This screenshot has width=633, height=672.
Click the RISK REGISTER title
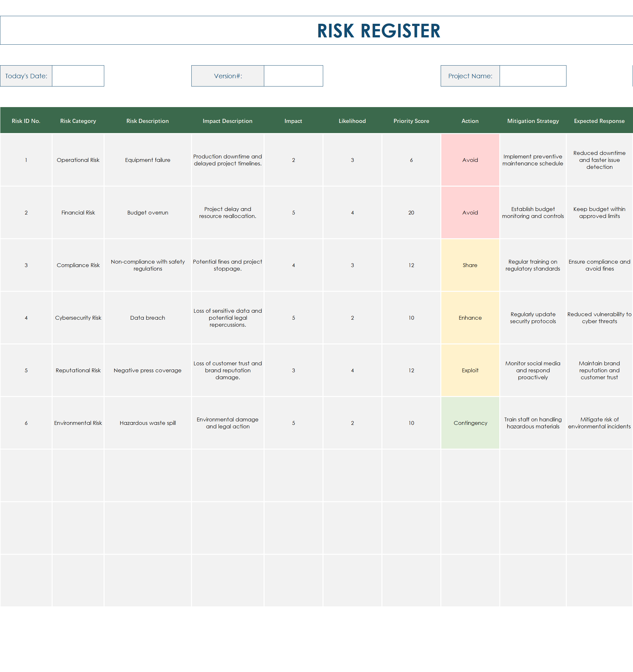379,30
